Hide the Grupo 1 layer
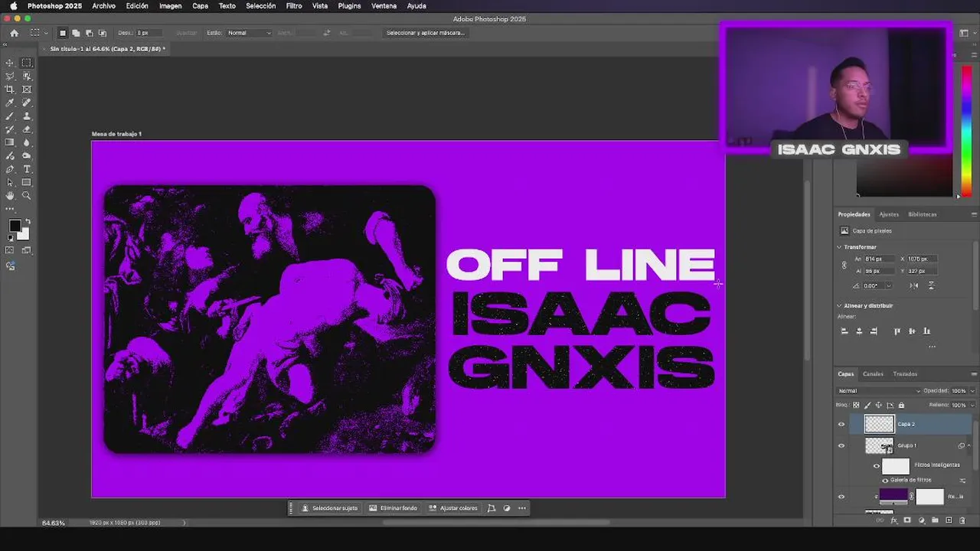Image resolution: width=980 pixels, height=551 pixels. 841,445
